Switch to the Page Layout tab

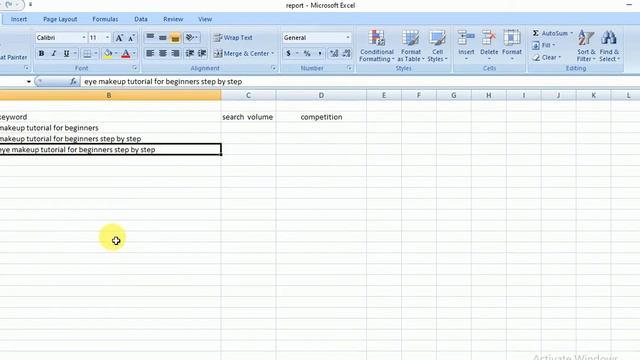[x=60, y=19]
